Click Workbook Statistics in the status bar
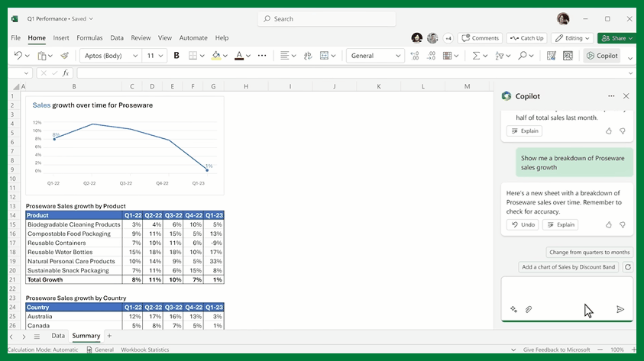644x361 pixels. [x=144, y=350]
